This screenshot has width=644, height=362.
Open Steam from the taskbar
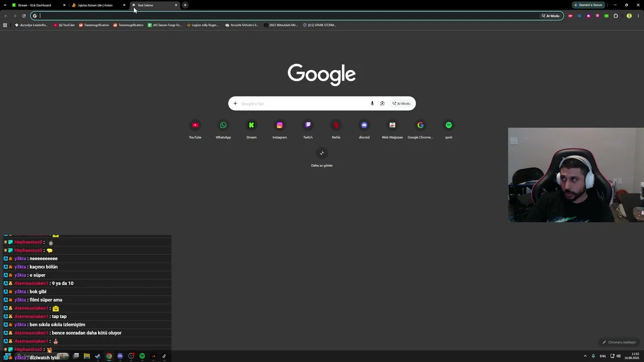coord(98,356)
